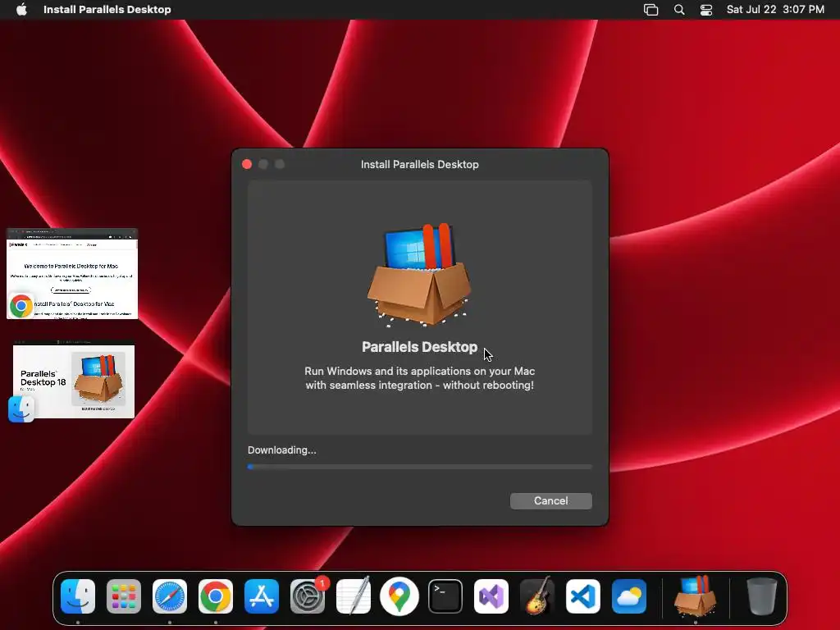
Task: Open Visual Studio Code from the Dock
Action: click(x=583, y=596)
